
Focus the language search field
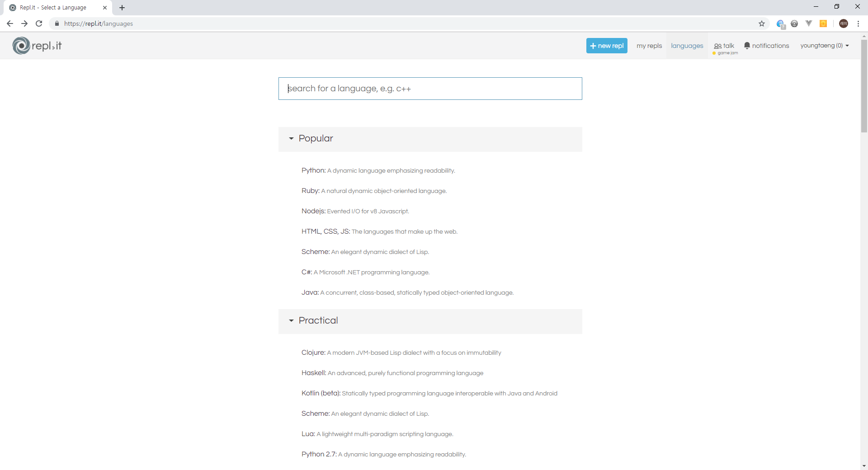(430, 89)
